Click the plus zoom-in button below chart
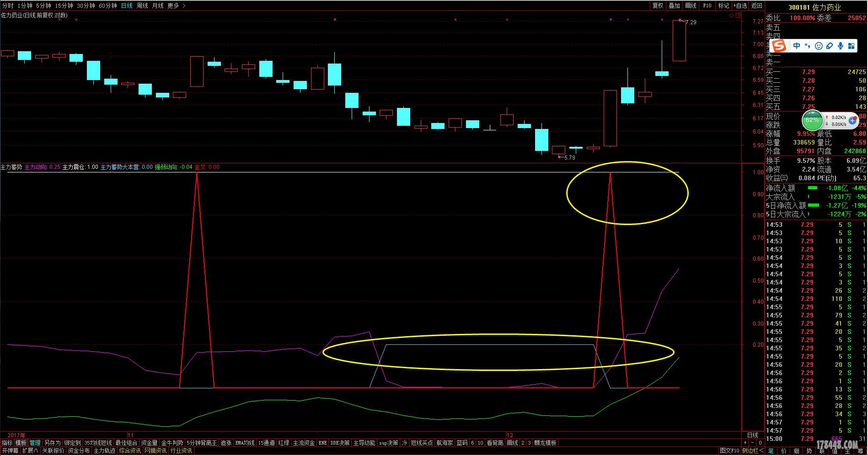 pos(745,443)
